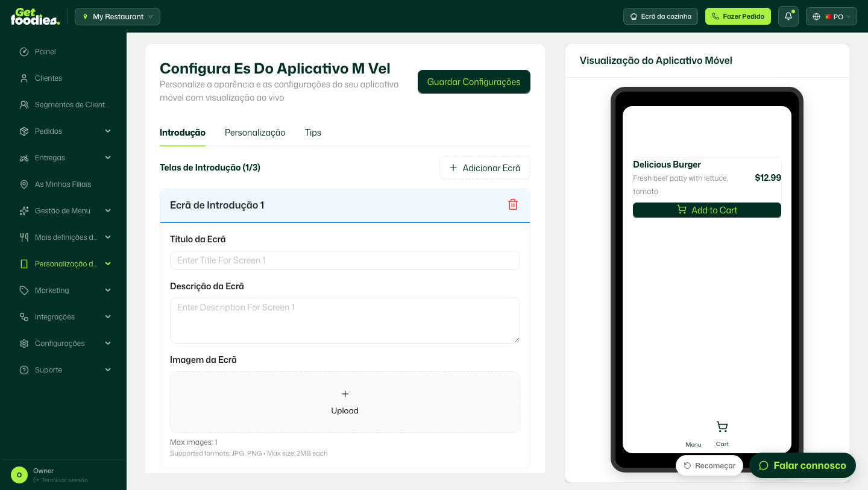Click the Personalização phone icon

[24, 264]
